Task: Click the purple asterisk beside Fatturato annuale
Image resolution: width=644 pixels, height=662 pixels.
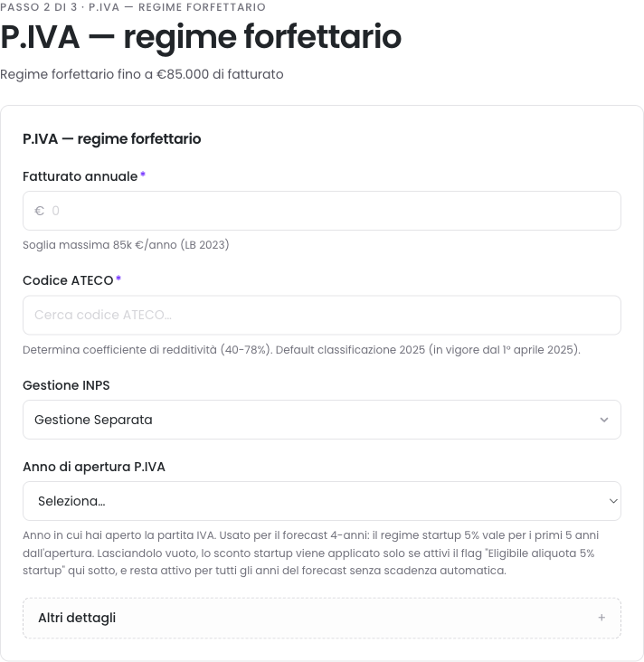Action: coord(143,175)
